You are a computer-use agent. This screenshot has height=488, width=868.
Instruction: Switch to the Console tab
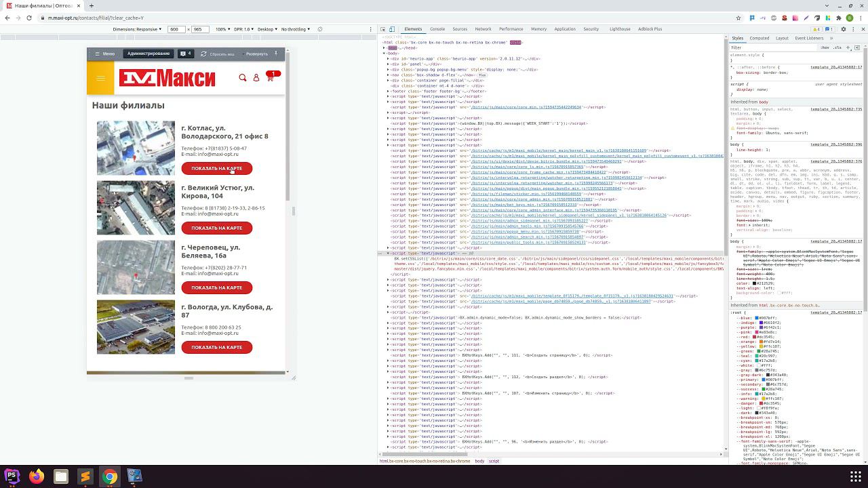[437, 29]
